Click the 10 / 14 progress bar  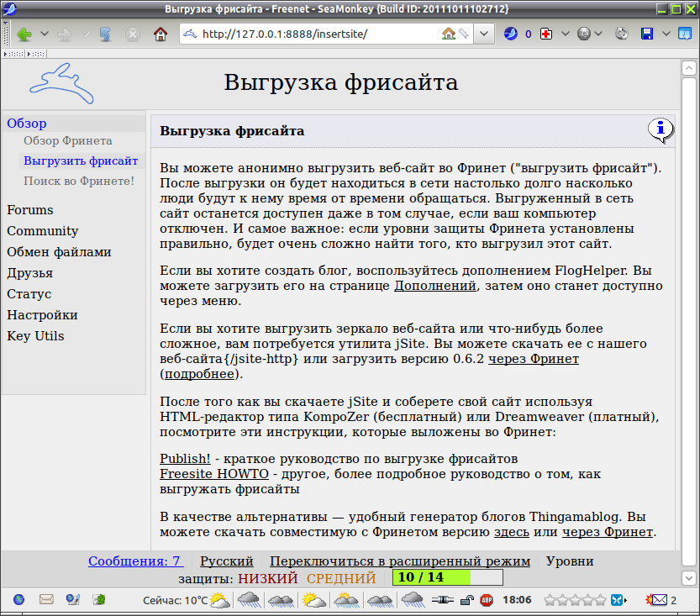[x=448, y=577]
